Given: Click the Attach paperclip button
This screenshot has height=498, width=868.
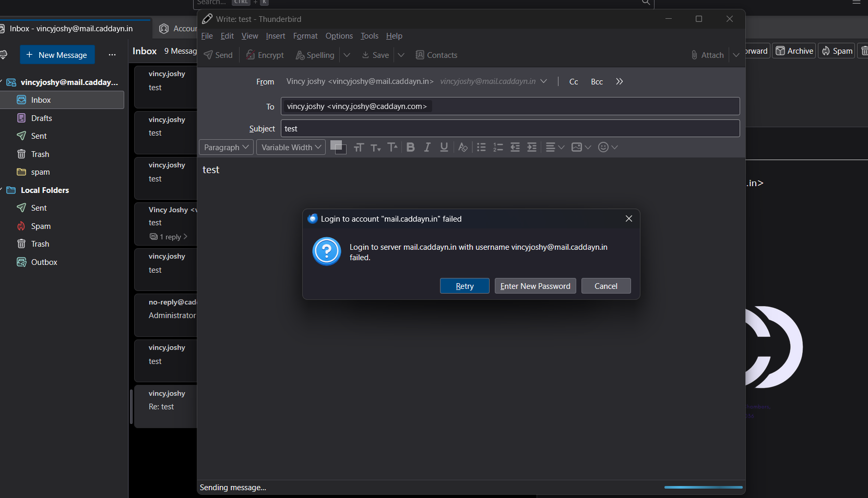Looking at the screenshot, I should (707, 55).
